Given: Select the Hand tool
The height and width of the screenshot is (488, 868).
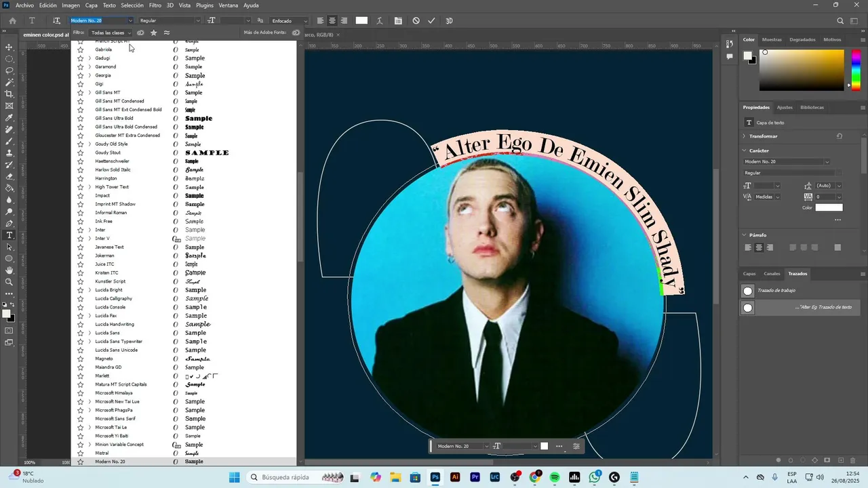Looking at the screenshot, I should click(x=9, y=270).
